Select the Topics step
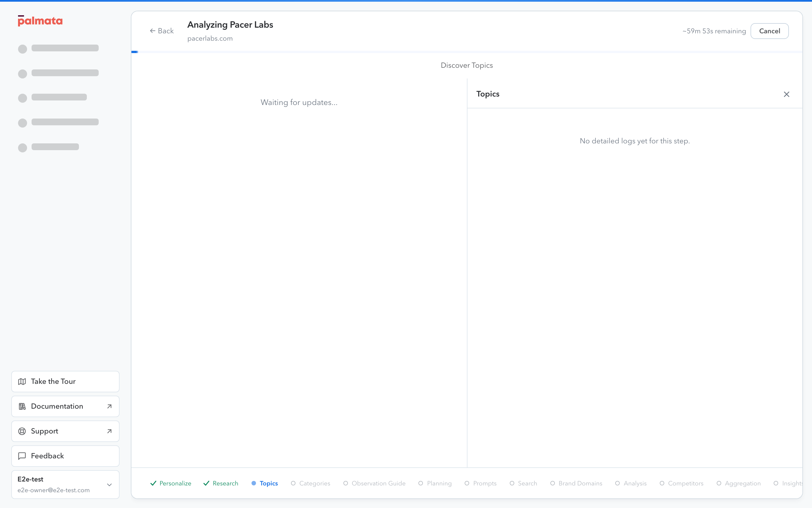This screenshot has width=812, height=508. point(265,483)
